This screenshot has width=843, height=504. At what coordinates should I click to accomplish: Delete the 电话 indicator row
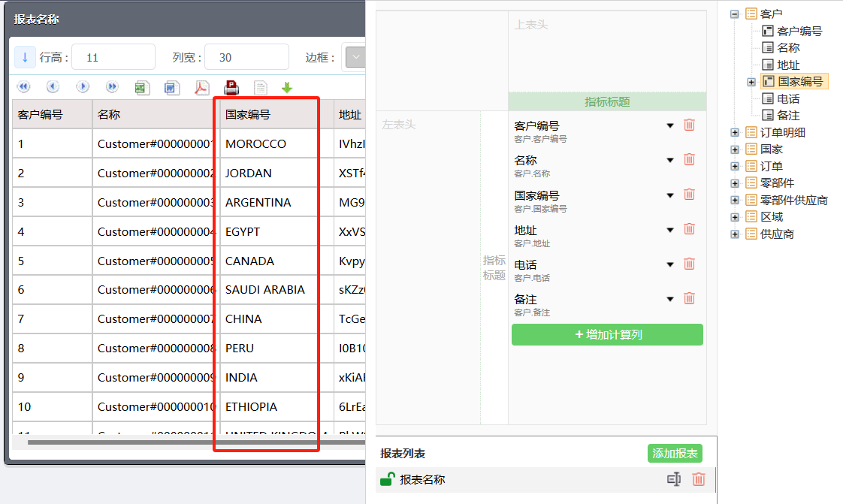[x=689, y=264]
